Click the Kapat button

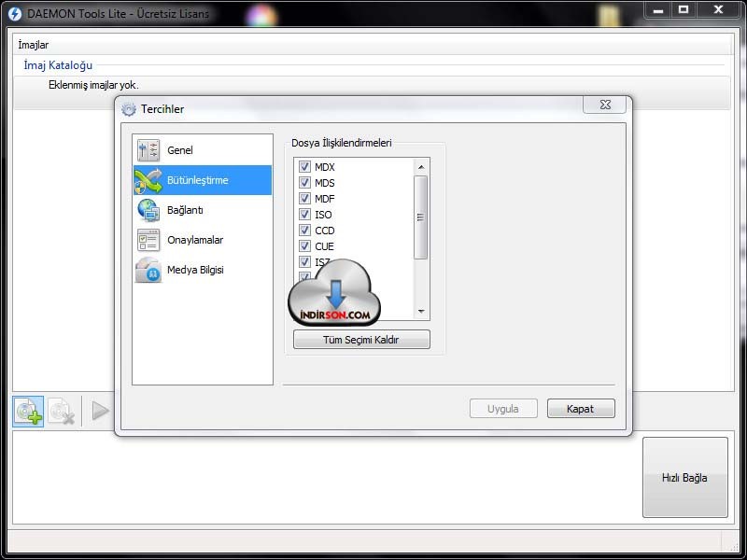click(581, 409)
